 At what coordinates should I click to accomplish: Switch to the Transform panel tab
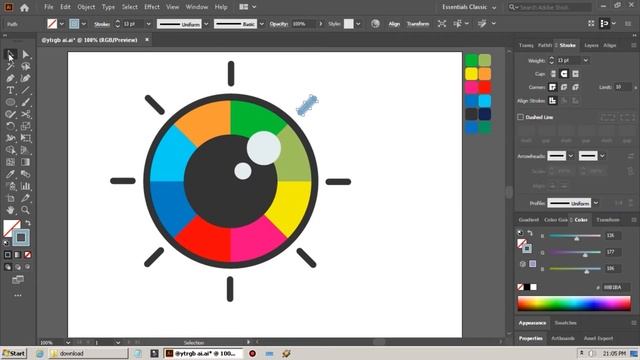click(608, 220)
